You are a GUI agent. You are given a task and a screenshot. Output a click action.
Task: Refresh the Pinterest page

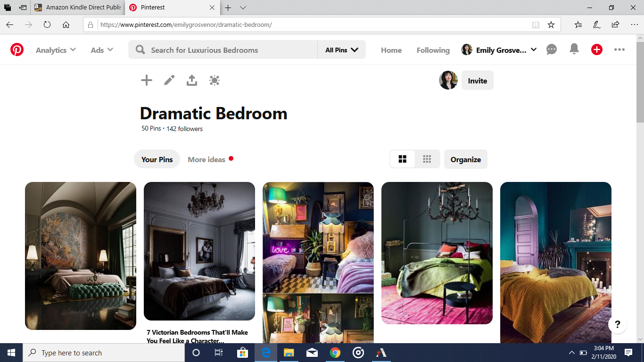(47, 25)
